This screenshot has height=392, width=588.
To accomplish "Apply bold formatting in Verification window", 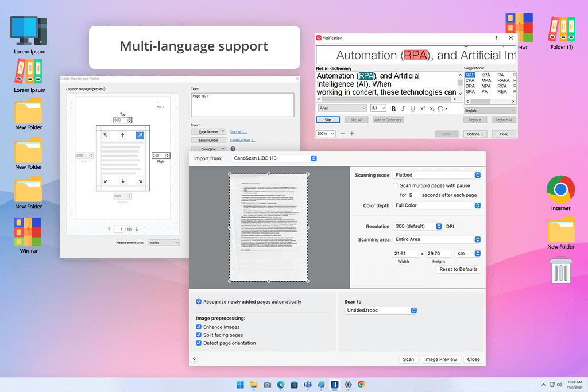I will coord(393,108).
